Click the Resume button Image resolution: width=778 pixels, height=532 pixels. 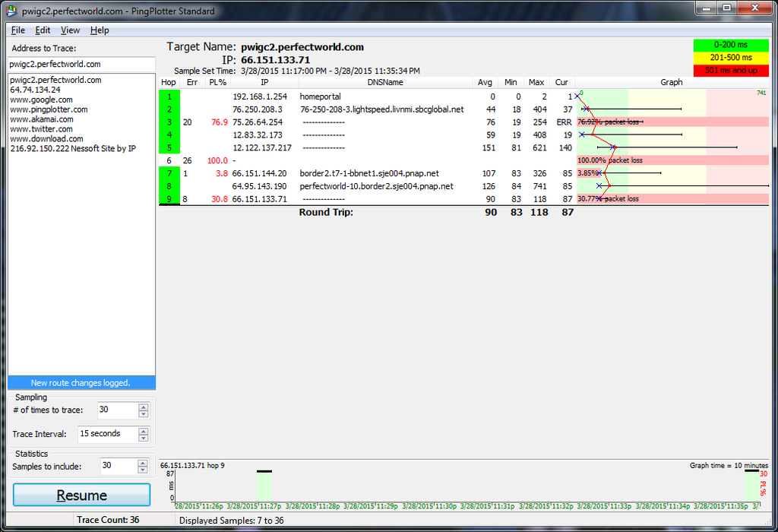click(x=81, y=495)
